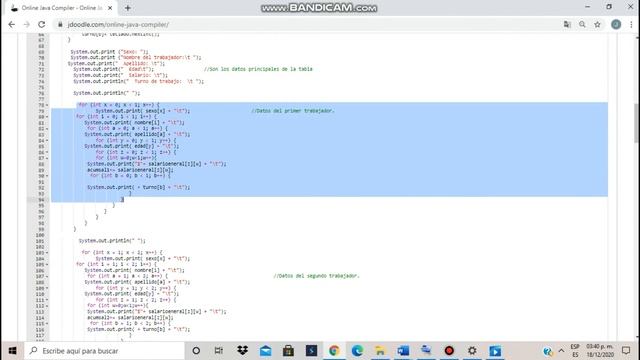Screen dimensions: 640x360
Task: Click the highlighted 'sexo[x]' print line
Action: 143,111
